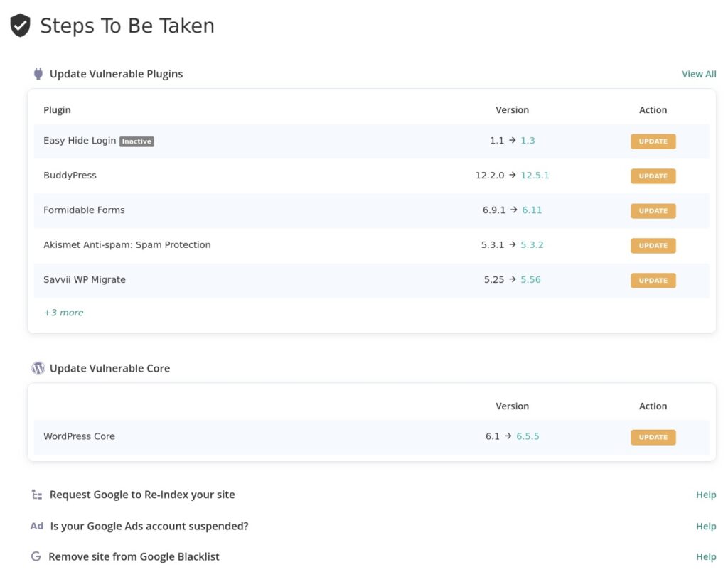728x572 pixels.
Task: Click the Ad icon beside Google Ads question
Action: coord(37,526)
